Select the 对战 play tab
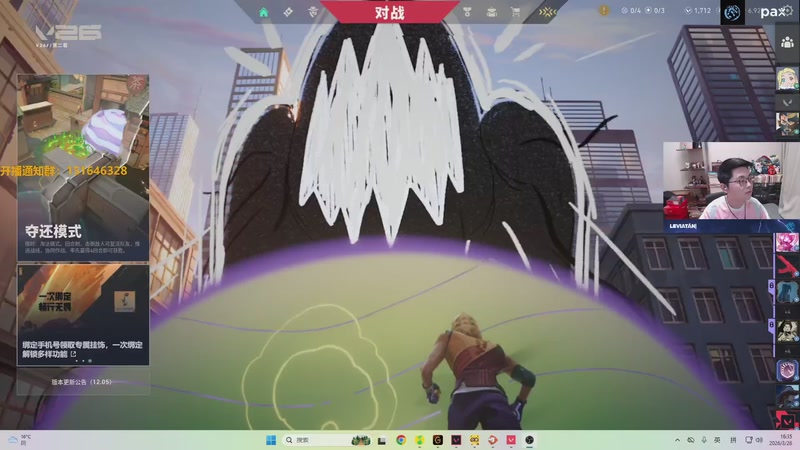This screenshot has width=800, height=450. coord(390,12)
